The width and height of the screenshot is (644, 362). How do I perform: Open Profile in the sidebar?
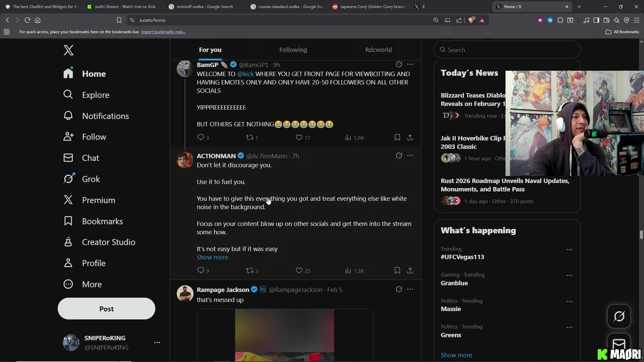point(85,263)
